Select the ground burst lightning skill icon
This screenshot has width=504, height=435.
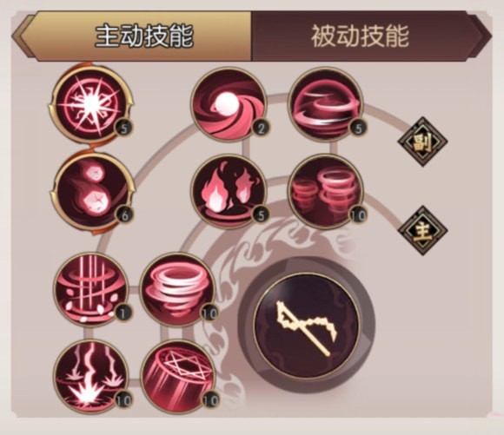tap(91, 377)
